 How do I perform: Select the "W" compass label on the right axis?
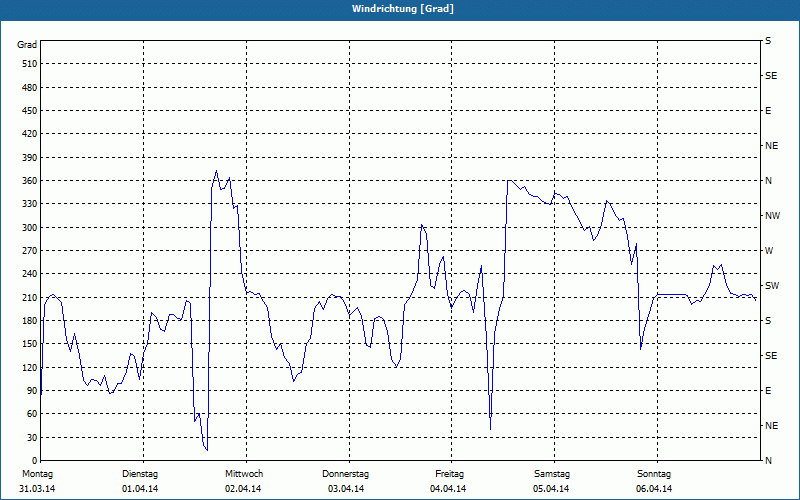769,251
